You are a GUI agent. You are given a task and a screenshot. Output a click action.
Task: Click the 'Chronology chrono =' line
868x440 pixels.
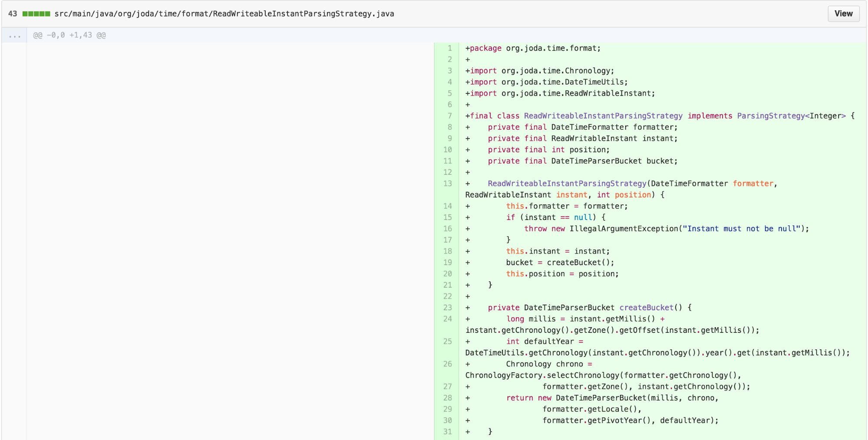(x=549, y=364)
